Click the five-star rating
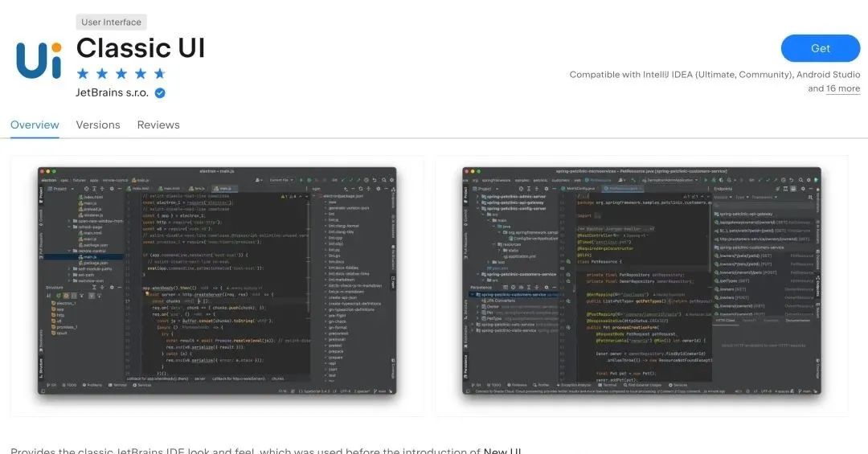The width and height of the screenshot is (868, 454). point(121,74)
